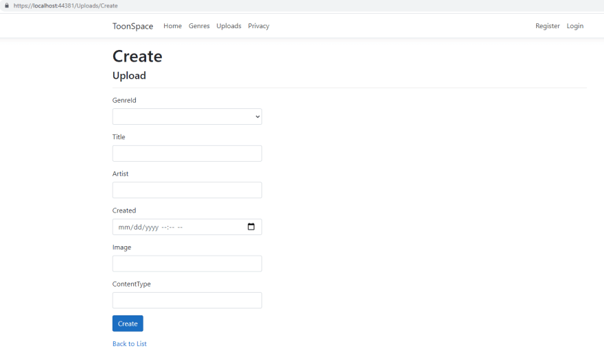
Task: Click the ToonSpace brand link
Action: [x=132, y=26]
